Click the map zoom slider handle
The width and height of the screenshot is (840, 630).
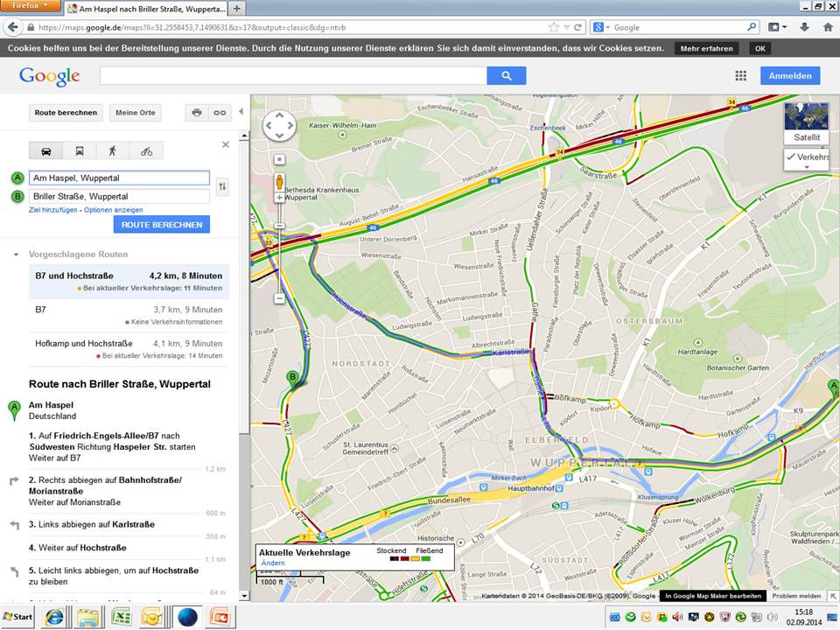[x=279, y=226]
